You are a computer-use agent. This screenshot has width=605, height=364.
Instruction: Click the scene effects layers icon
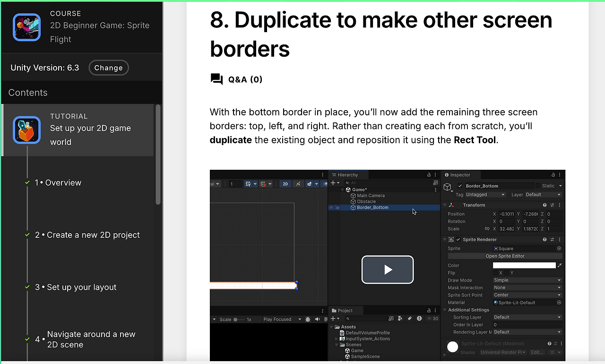click(311, 184)
